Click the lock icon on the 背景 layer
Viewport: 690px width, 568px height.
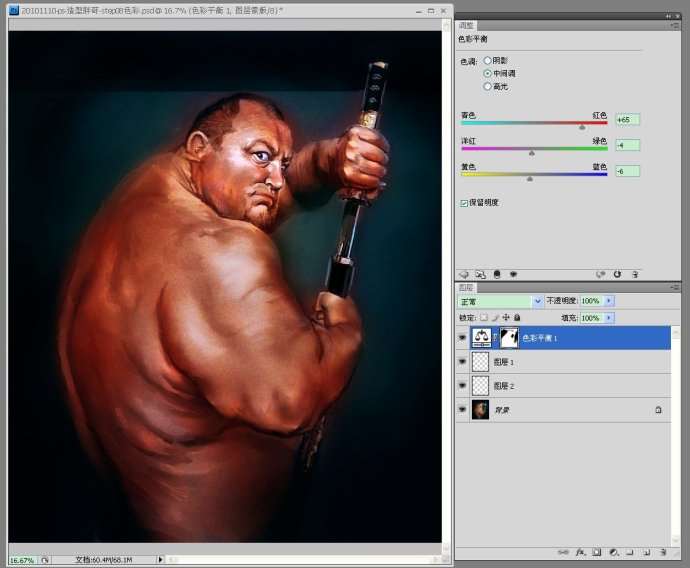pyautogui.click(x=658, y=410)
